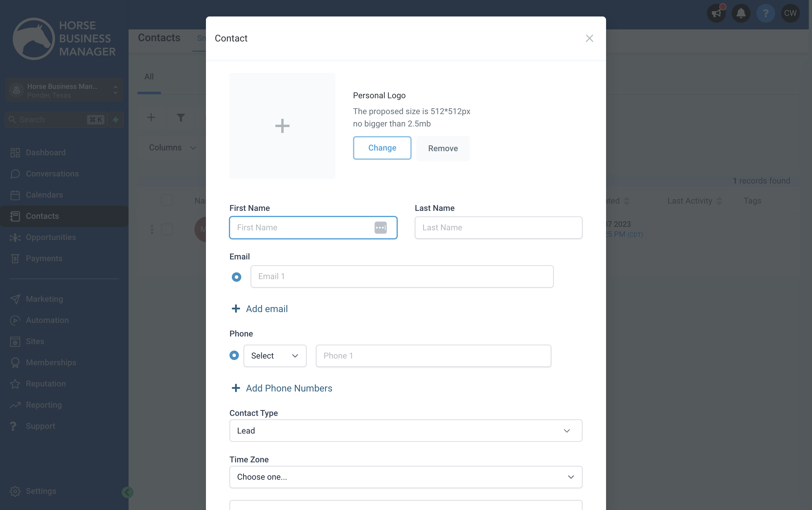Image resolution: width=812 pixels, height=510 pixels.
Task: Click the lightning bolt quick actions icon
Action: 116,119
